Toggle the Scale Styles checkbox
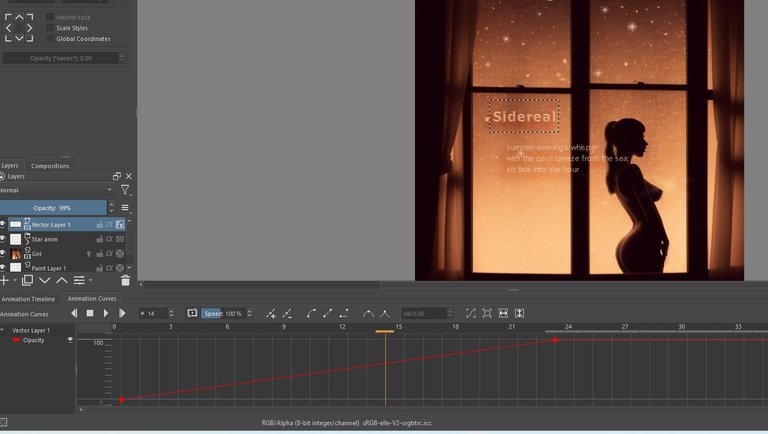 tap(50, 28)
